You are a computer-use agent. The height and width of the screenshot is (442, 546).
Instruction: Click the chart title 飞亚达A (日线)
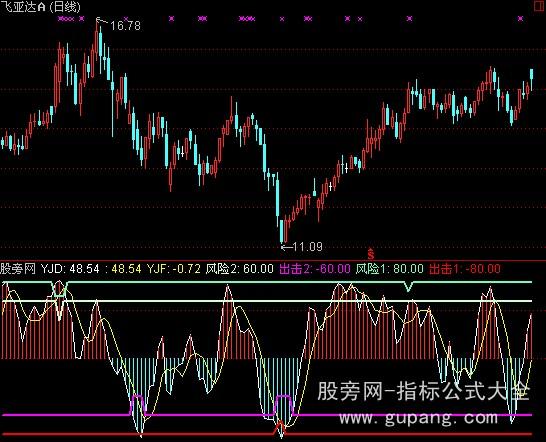coord(40,7)
